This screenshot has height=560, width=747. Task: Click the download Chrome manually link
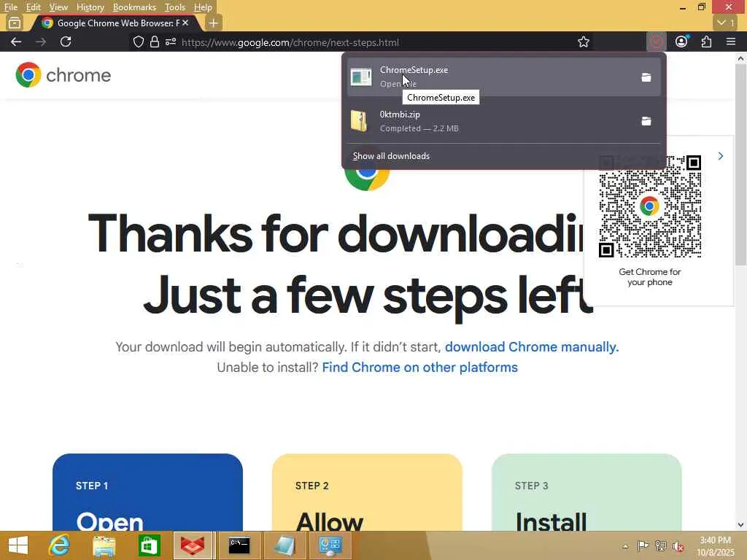click(532, 346)
